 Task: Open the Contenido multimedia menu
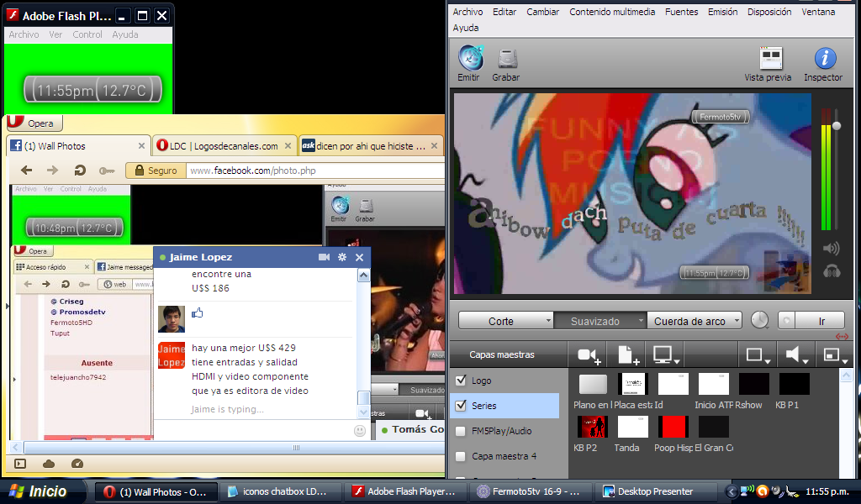point(612,12)
